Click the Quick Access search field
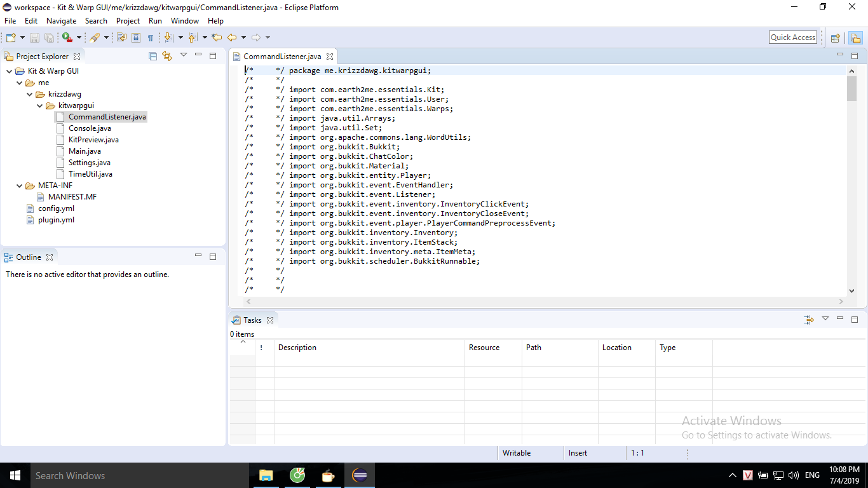The image size is (868, 488). point(792,37)
